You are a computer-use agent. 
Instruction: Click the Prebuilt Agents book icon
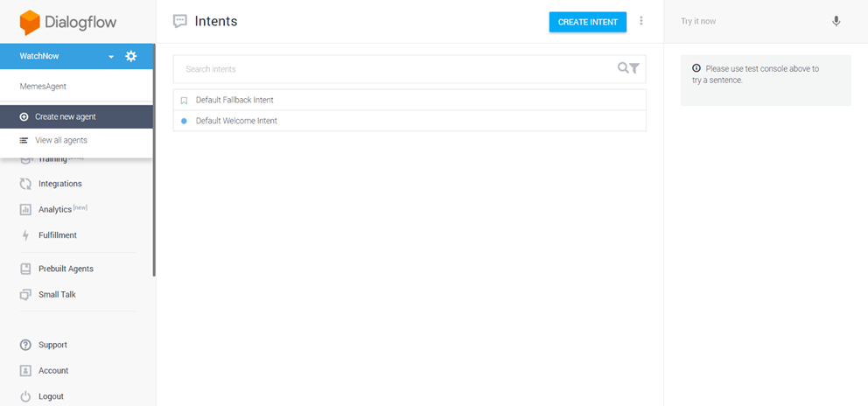point(25,269)
